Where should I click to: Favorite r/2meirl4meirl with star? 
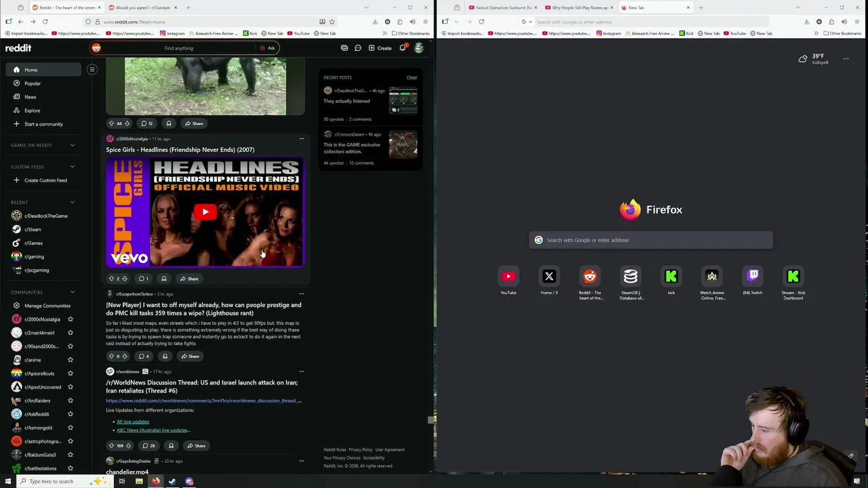coord(71,333)
